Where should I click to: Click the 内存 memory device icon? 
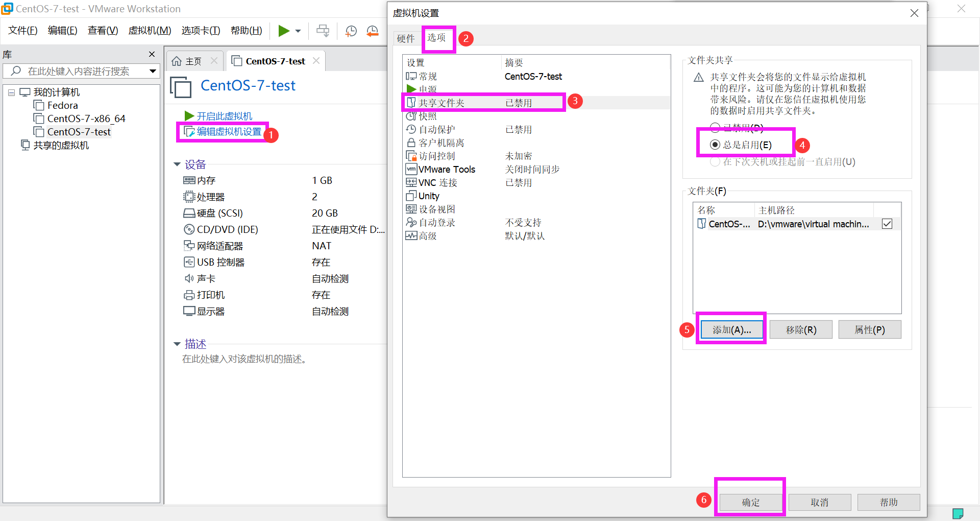[x=189, y=180]
